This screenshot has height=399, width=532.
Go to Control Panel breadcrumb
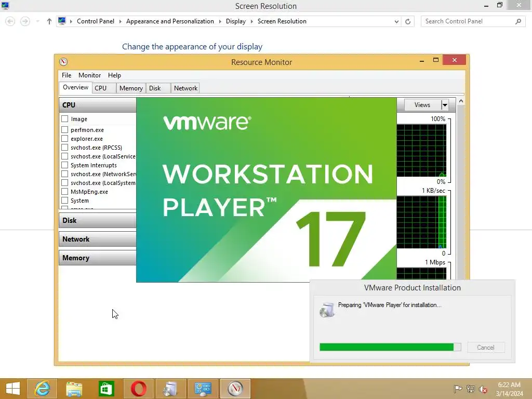(96, 21)
